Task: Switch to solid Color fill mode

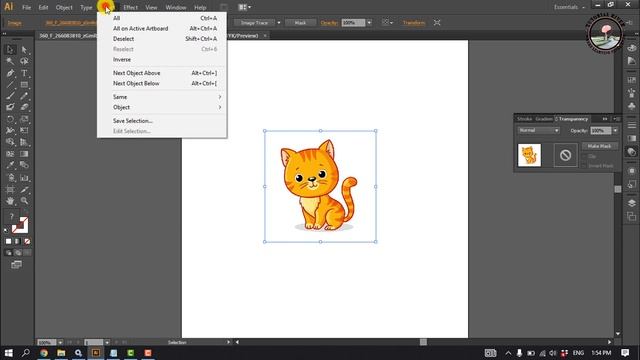Action: pyautogui.click(x=9, y=241)
